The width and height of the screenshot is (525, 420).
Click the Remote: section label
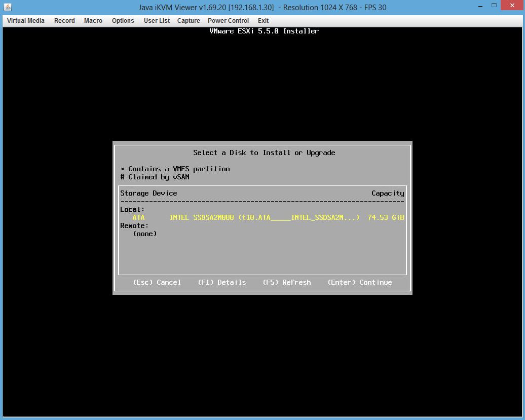tap(134, 225)
